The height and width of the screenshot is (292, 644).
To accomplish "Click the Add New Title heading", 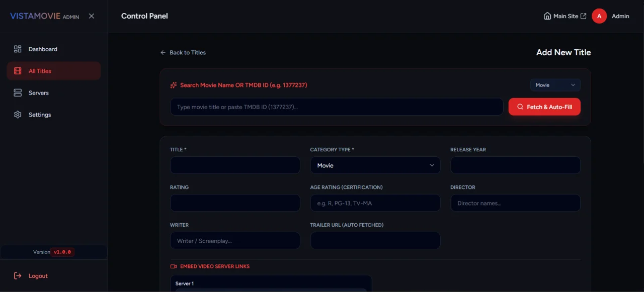I will (x=563, y=52).
